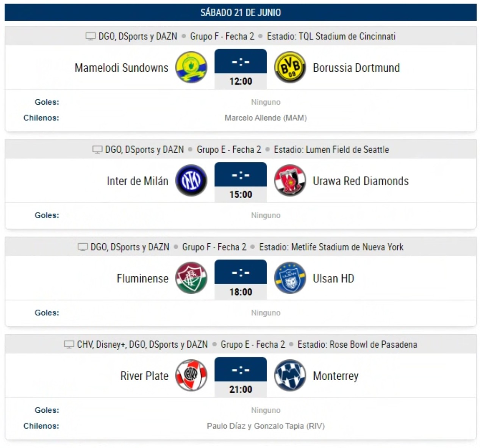The height and width of the screenshot is (448, 480).
Task: Click the Sábado 21 de Junio header
Action: click(241, 13)
